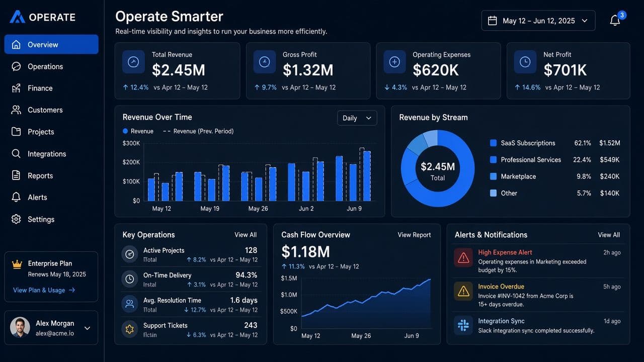This screenshot has height=362, width=644.
Task: Click the $2.45M donut chart center
Action: (x=437, y=170)
